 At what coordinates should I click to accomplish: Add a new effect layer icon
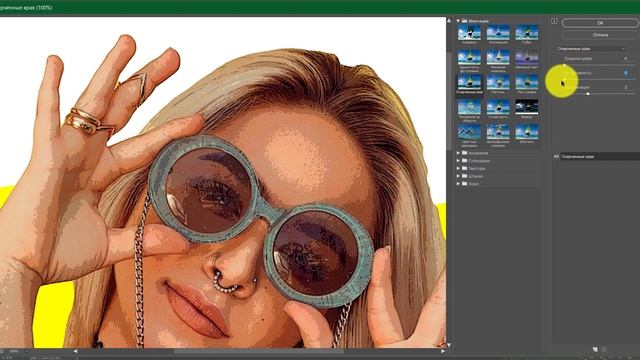click(595, 350)
